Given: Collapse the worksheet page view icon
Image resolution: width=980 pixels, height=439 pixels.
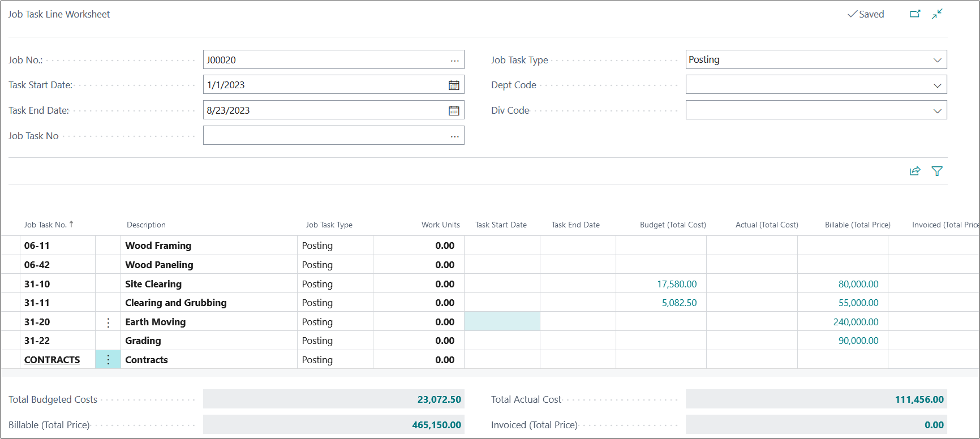Looking at the screenshot, I should (937, 14).
